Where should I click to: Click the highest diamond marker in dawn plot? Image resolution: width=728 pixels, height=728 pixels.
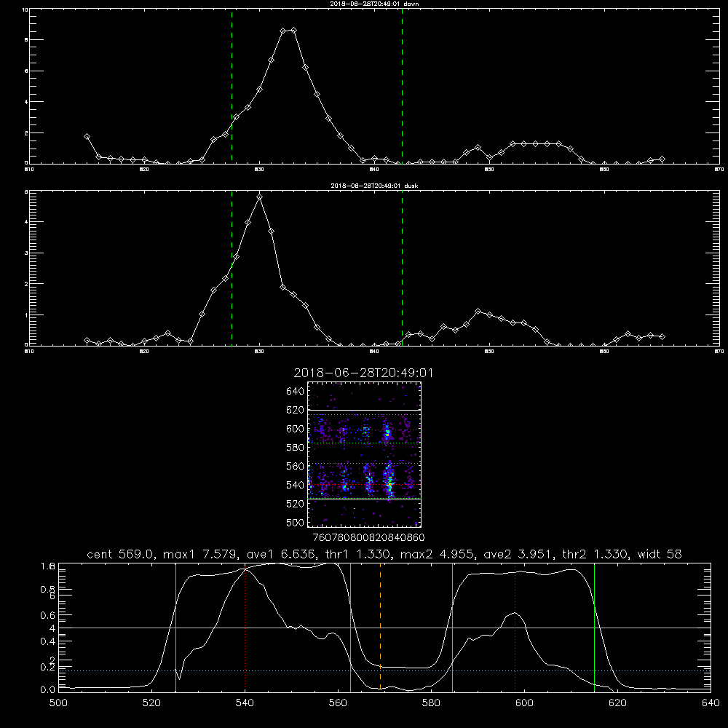pos(293,30)
